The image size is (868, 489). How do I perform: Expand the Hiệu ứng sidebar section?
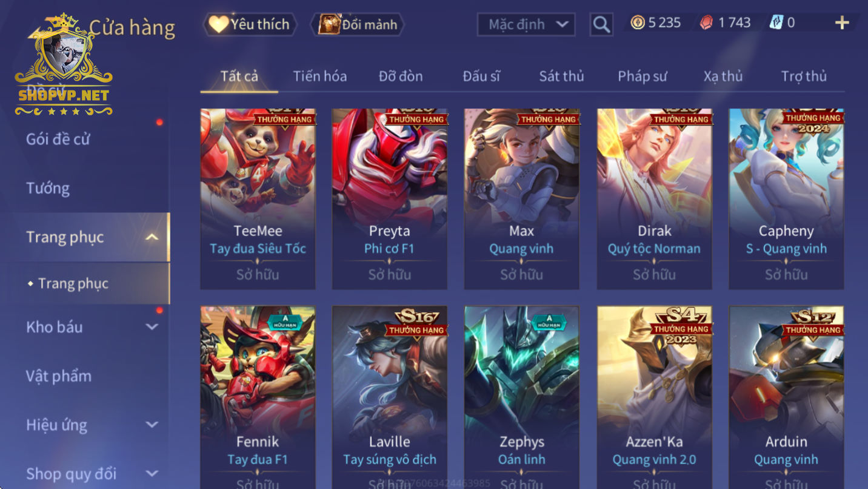[152, 425]
